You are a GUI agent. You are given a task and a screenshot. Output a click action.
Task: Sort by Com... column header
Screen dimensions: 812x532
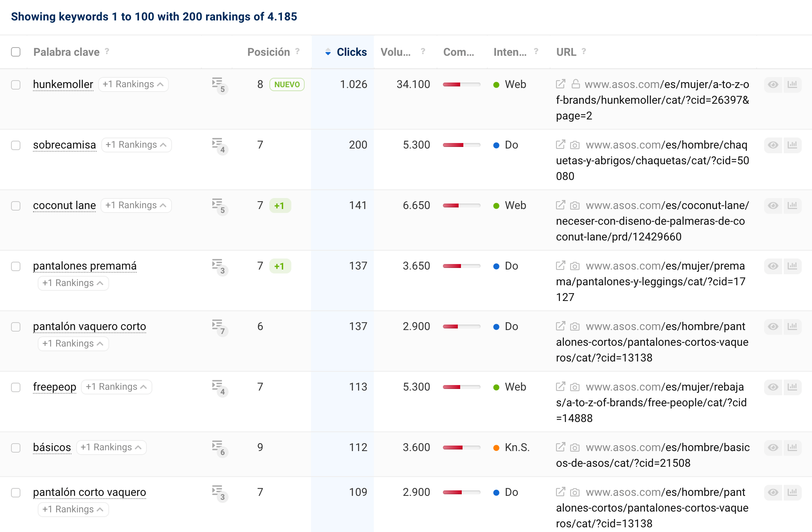[x=459, y=52]
